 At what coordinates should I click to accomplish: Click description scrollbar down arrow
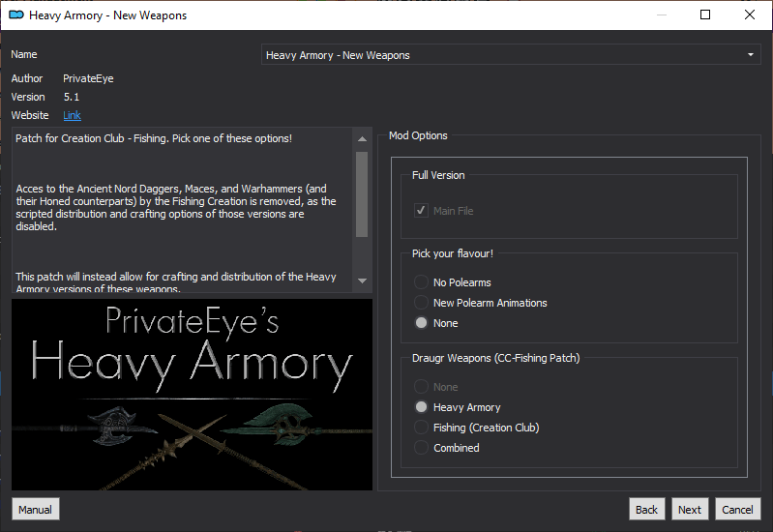362,281
